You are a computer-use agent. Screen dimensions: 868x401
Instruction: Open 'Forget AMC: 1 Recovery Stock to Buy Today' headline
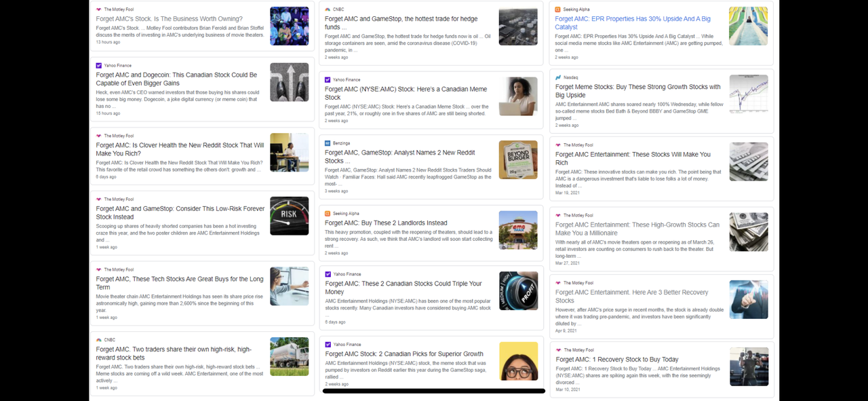pos(617,360)
